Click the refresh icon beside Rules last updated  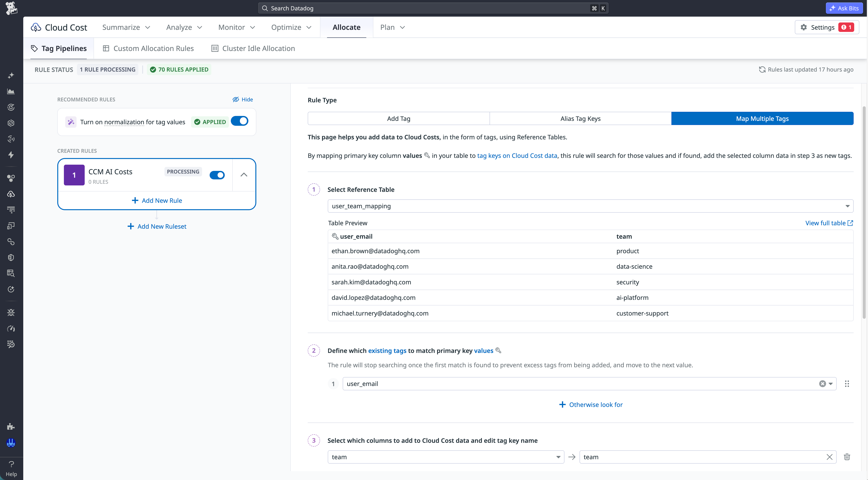point(762,69)
